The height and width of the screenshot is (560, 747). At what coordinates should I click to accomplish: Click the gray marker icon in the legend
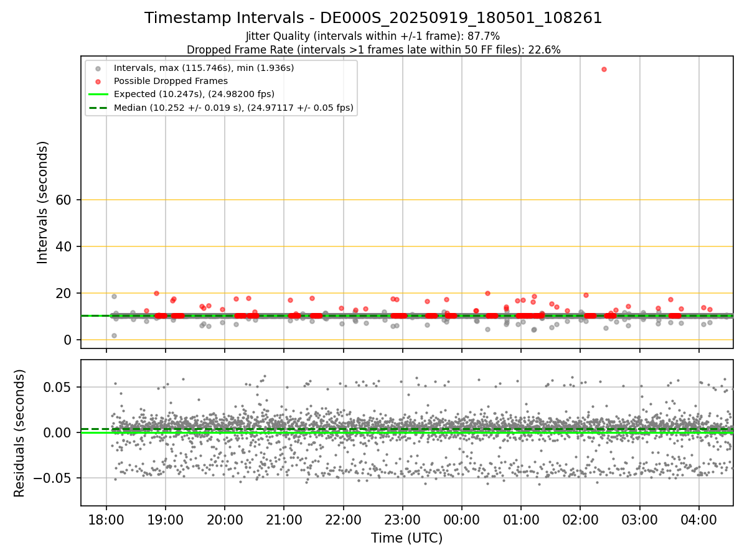[98, 68]
